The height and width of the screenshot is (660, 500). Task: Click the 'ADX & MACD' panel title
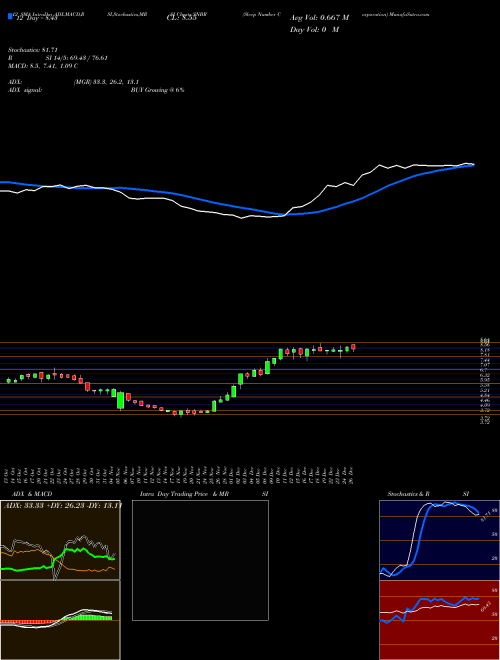pos(32,494)
